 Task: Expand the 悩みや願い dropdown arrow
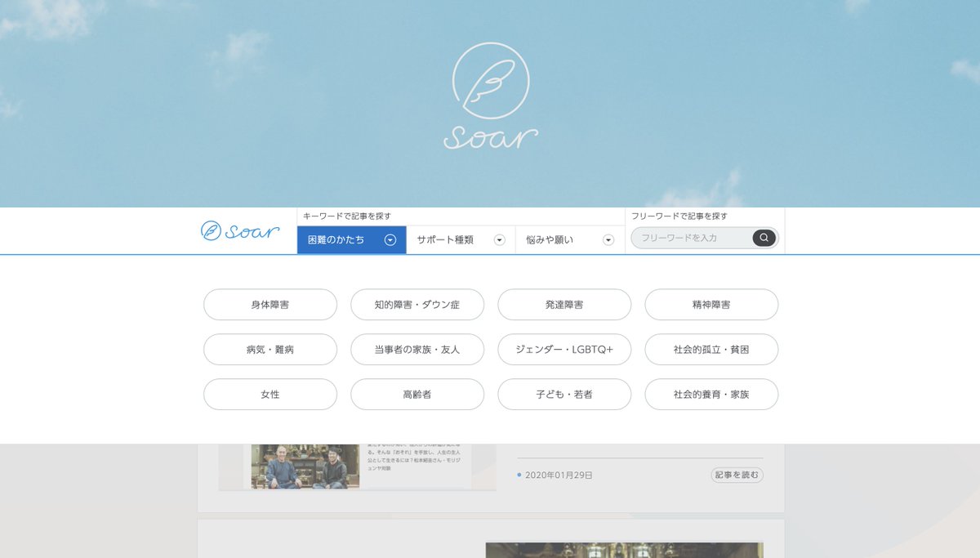pos(608,240)
